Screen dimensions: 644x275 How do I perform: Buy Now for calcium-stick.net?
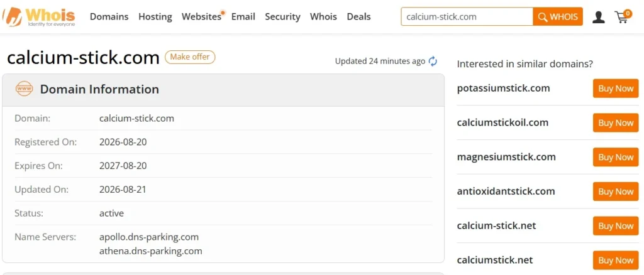tap(616, 226)
